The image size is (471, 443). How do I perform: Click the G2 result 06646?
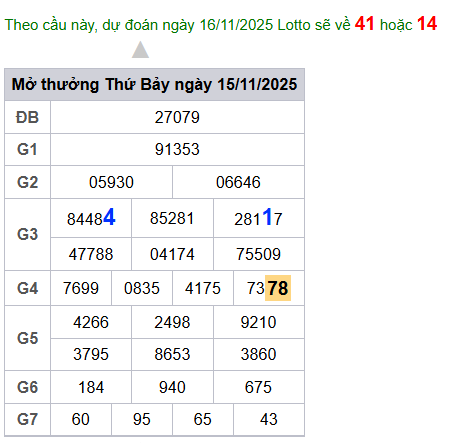point(238,182)
